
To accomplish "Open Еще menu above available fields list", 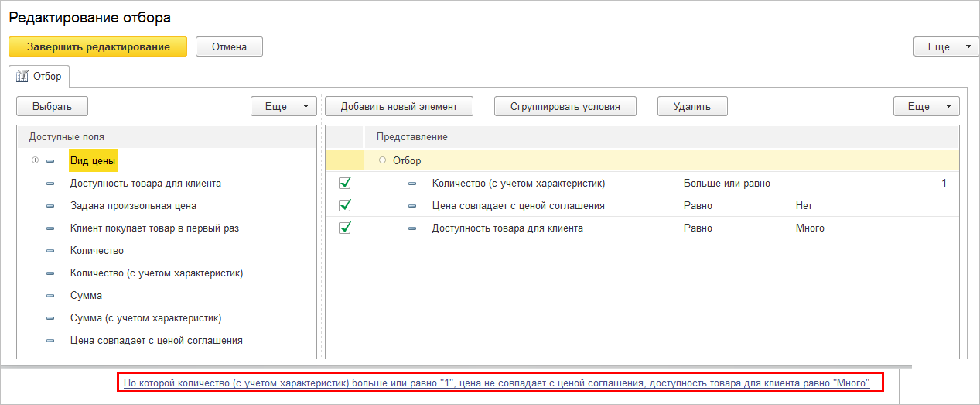I will coord(283,106).
